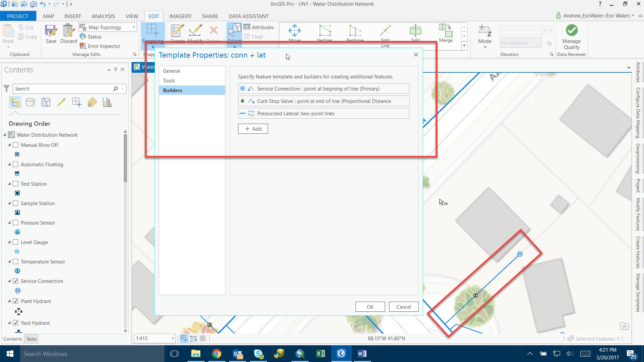This screenshot has height=362, width=644.
Task: Discard edits with the Discard icon
Action: click(x=68, y=34)
